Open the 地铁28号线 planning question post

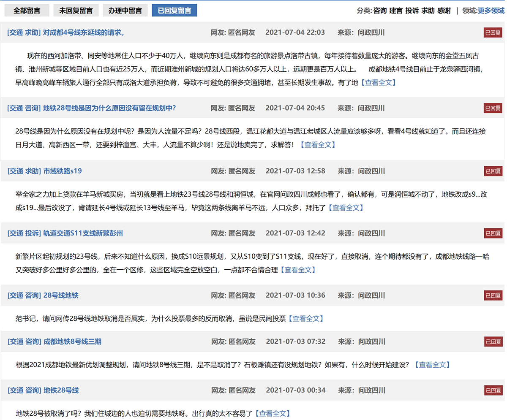tap(109, 108)
